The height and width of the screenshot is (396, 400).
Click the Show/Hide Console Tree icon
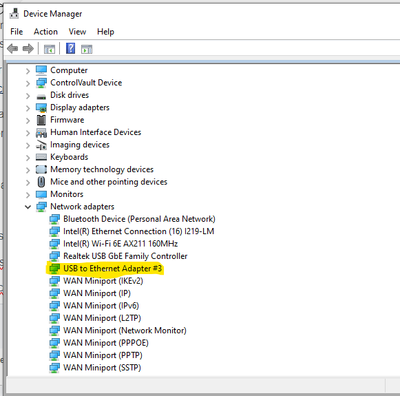pyautogui.click(x=50, y=49)
